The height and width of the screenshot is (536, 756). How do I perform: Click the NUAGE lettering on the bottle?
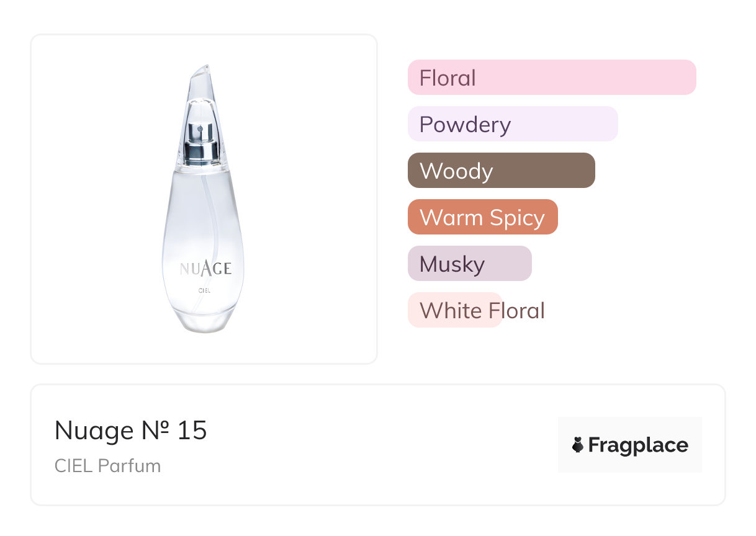(205, 268)
